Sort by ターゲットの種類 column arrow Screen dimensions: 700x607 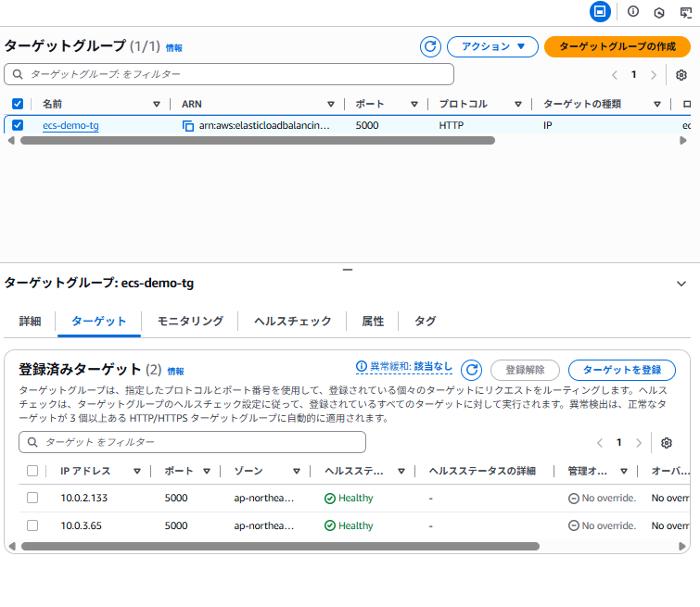point(657,104)
